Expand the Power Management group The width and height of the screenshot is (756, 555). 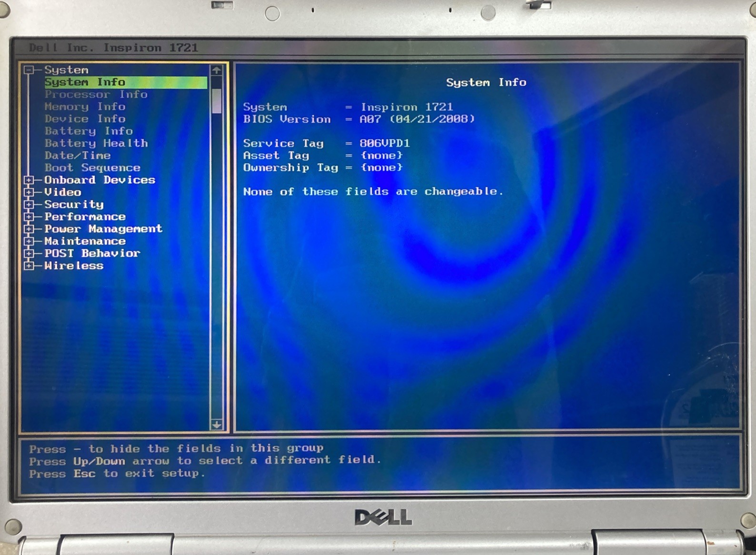click(x=29, y=229)
